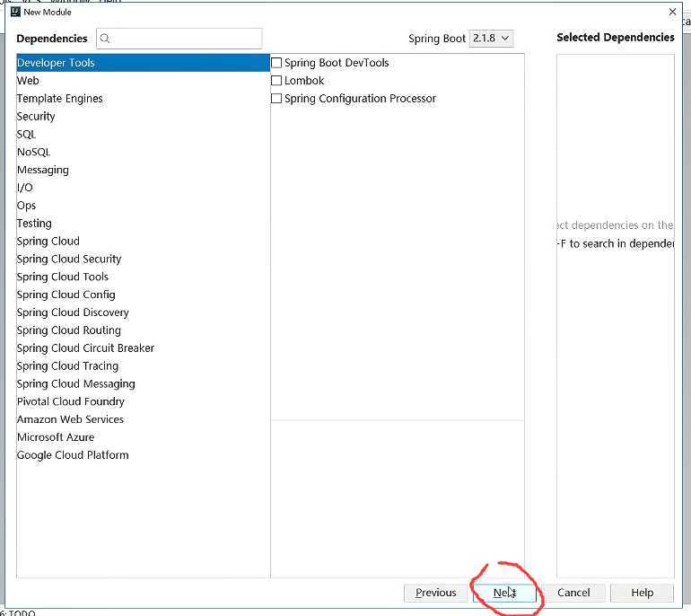This screenshot has height=616, width=691.
Task: Select Amazon Web Services category
Action: 143,419
